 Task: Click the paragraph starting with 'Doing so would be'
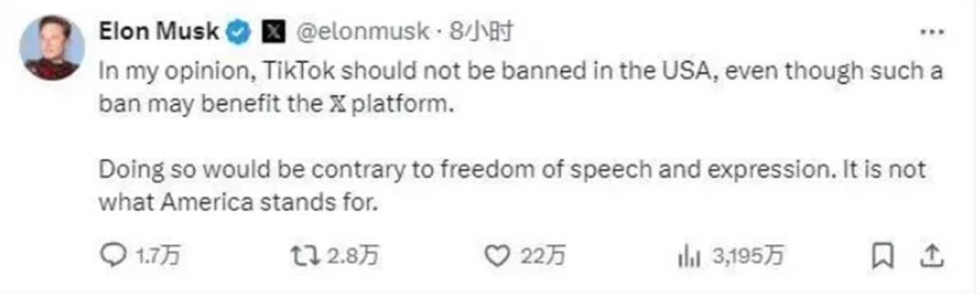512,185
